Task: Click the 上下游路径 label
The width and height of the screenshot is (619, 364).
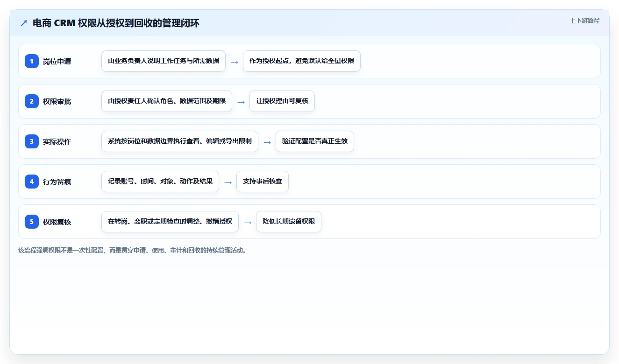Action: [x=584, y=21]
